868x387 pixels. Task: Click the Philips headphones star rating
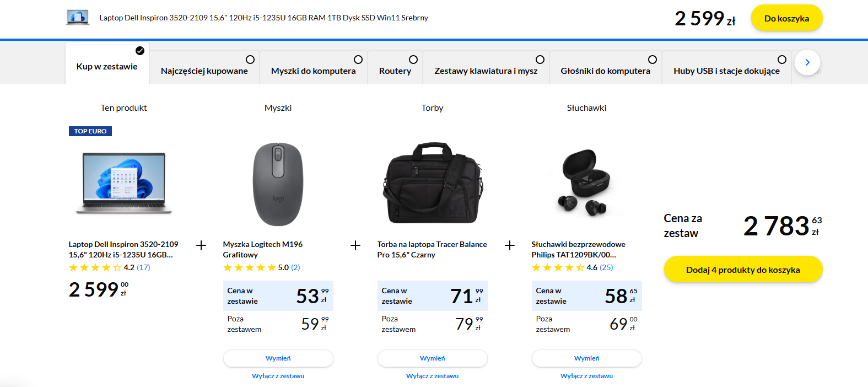[x=558, y=268]
